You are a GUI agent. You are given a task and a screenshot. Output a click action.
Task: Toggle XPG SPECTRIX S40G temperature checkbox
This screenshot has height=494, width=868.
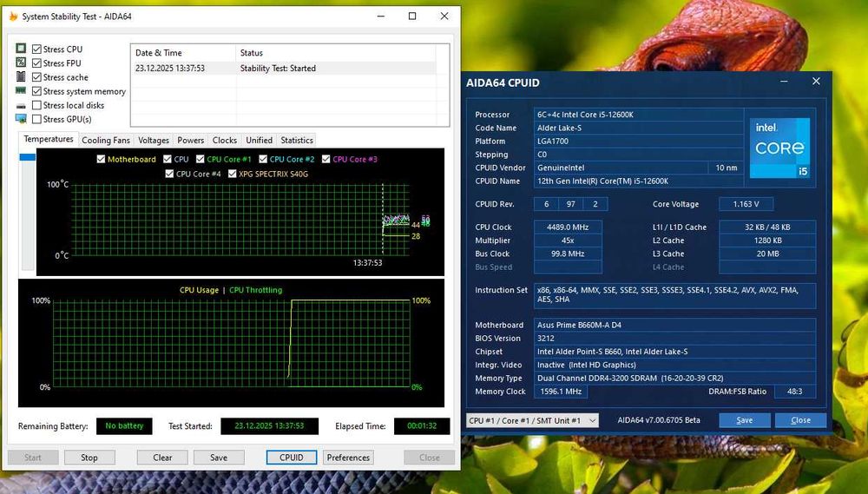[x=232, y=174]
